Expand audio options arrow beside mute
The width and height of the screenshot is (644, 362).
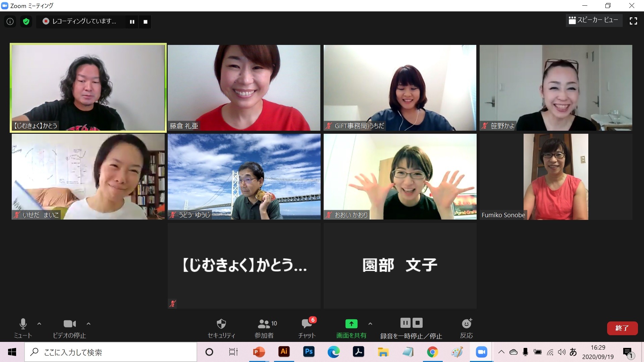click(39, 324)
